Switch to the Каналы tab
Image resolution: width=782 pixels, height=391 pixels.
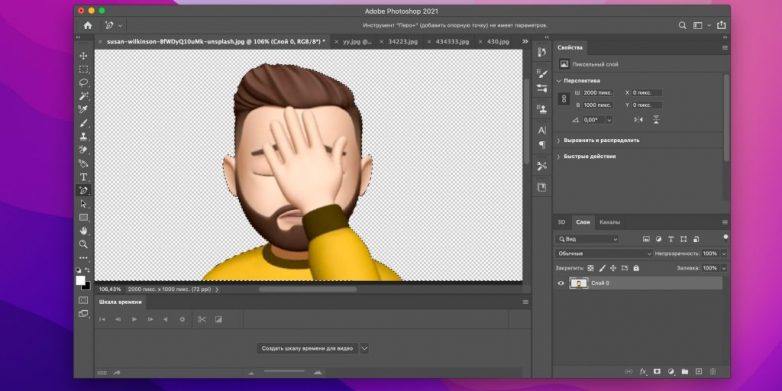(x=609, y=222)
